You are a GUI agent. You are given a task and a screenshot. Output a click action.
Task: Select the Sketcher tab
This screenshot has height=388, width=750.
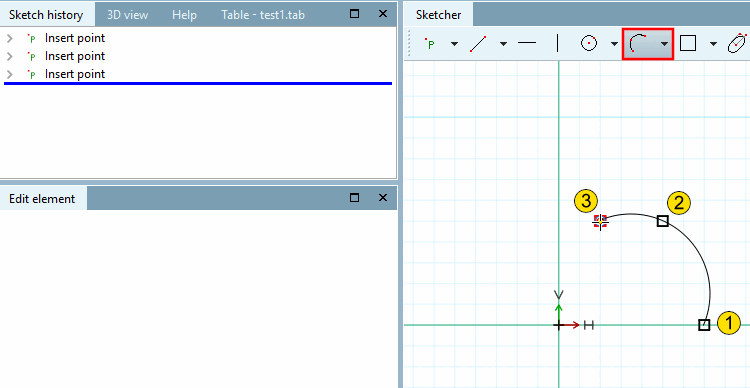click(439, 15)
